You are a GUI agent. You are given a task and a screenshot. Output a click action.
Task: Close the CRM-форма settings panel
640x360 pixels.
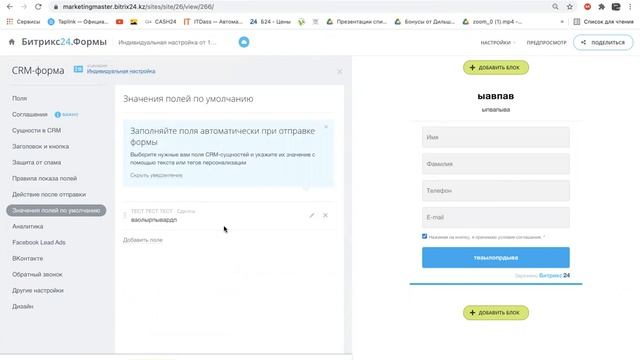[340, 71]
